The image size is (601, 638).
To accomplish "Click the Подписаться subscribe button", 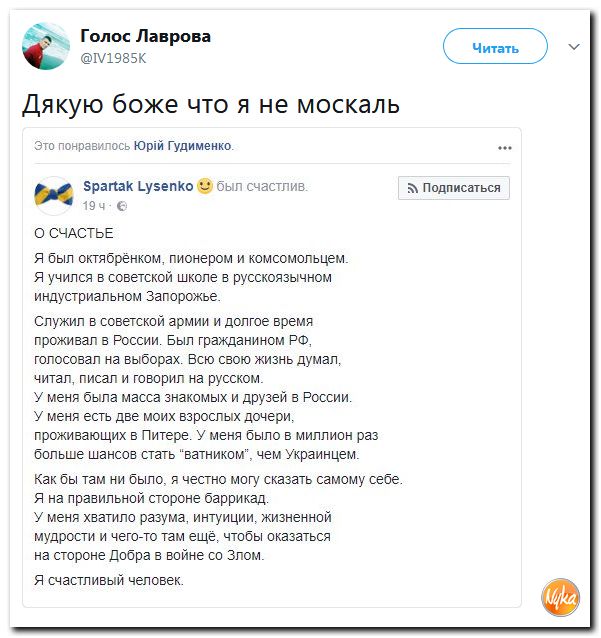I will click(454, 187).
